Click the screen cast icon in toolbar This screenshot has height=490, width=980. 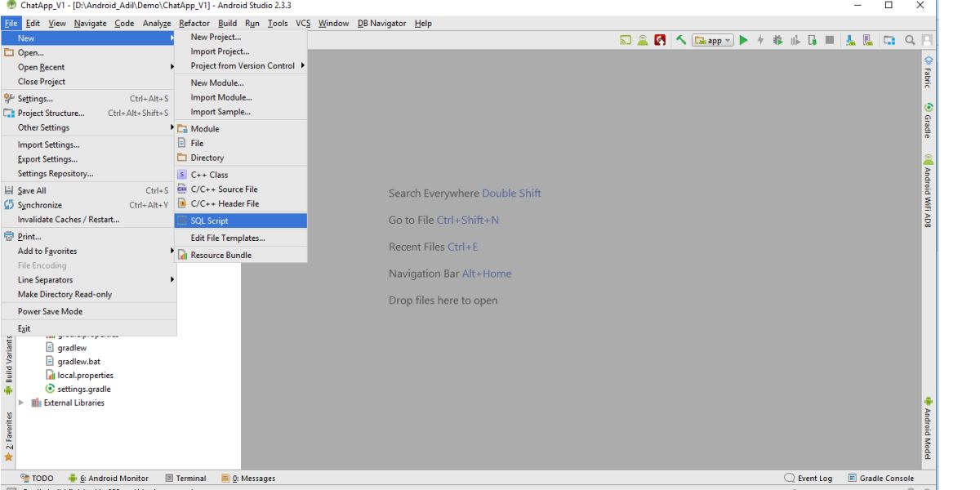pyautogui.click(x=626, y=40)
